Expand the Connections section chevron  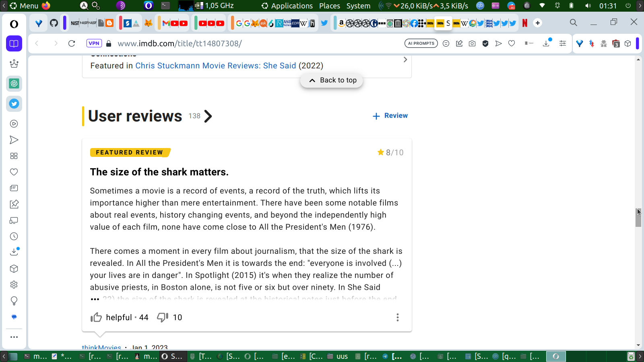[405, 60]
